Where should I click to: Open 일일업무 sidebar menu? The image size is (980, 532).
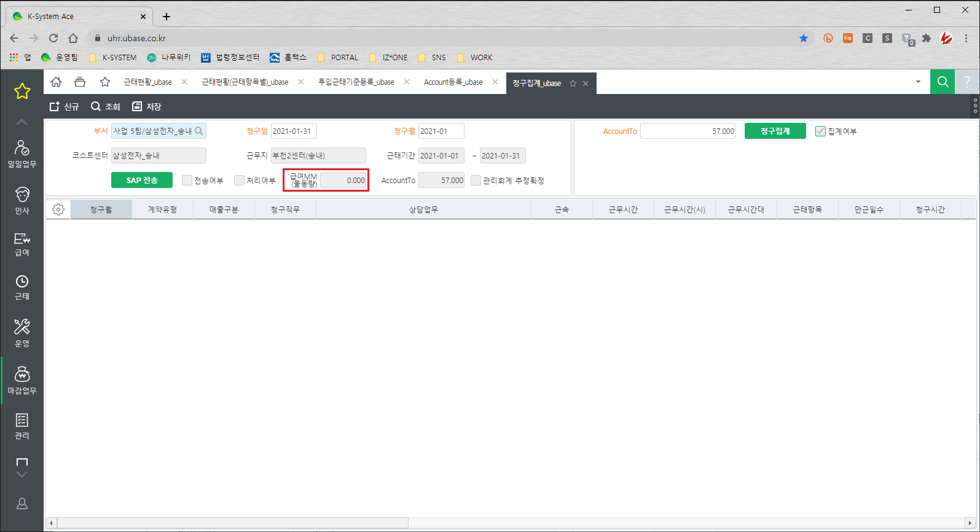point(22,154)
